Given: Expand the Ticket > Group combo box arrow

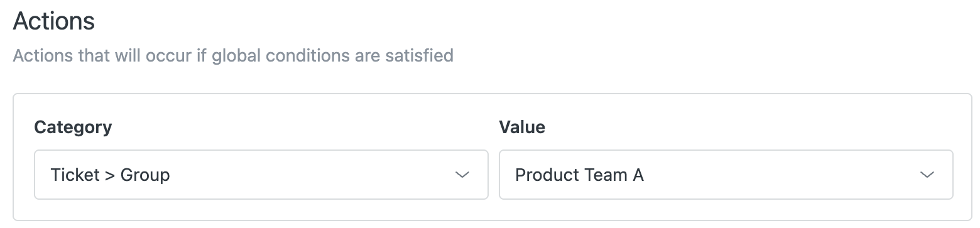Looking at the screenshot, I should [462, 175].
